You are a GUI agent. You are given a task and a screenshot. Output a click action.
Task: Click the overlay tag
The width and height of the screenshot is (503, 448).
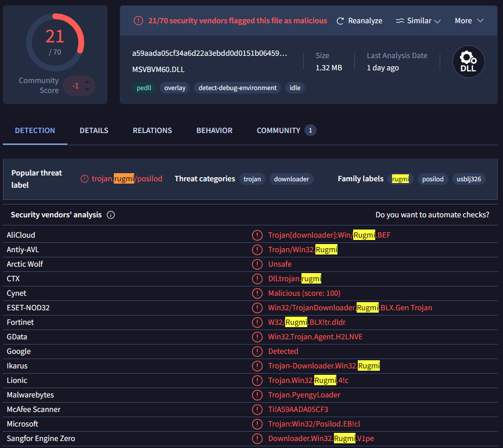click(x=175, y=88)
